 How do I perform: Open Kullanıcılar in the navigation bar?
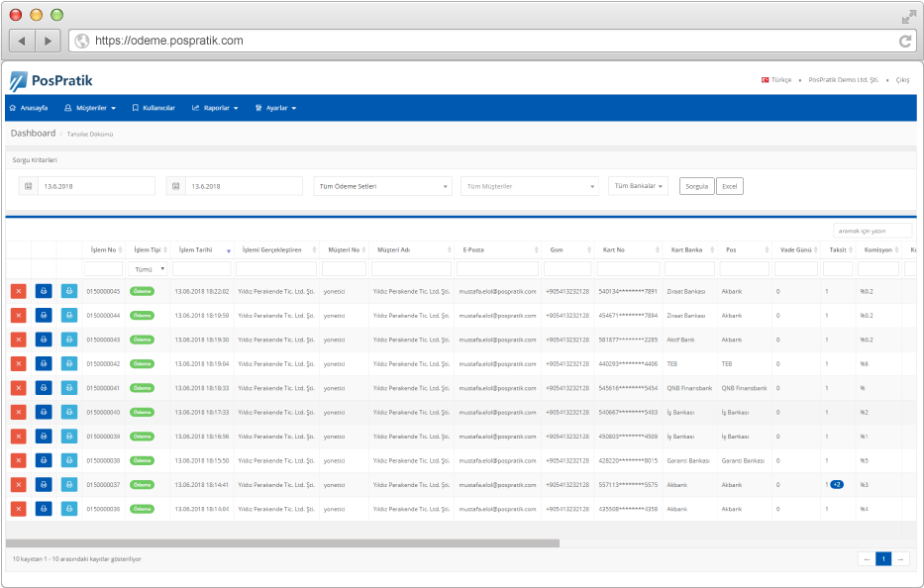pyautogui.click(x=154, y=108)
